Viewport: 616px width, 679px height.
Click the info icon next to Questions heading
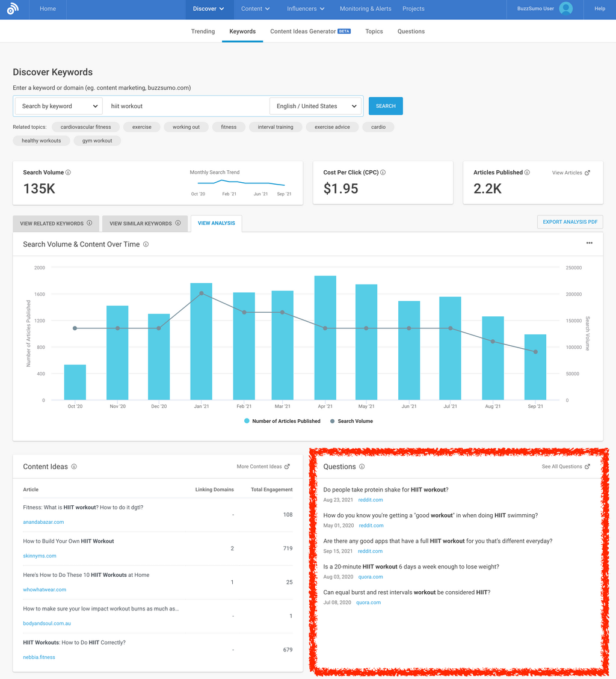click(362, 467)
